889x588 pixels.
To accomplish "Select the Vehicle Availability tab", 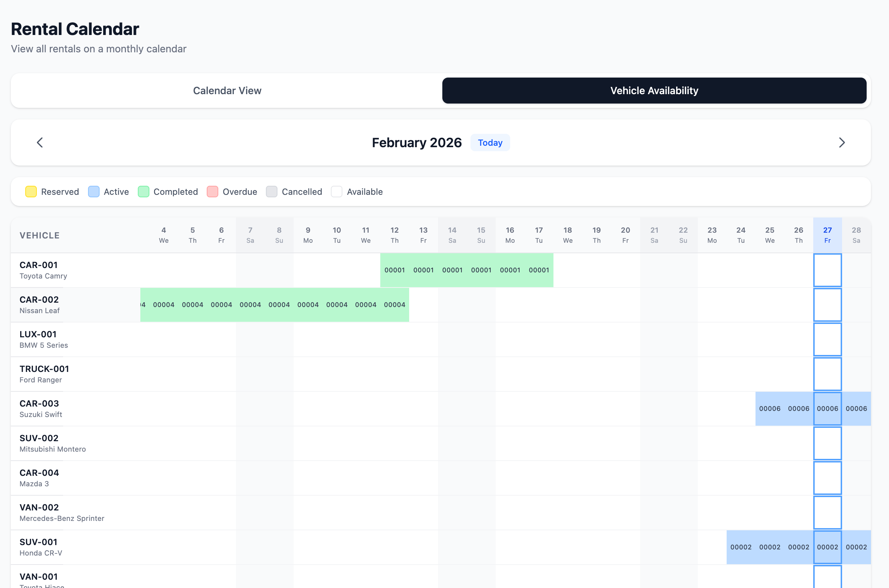I will pyautogui.click(x=654, y=91).
